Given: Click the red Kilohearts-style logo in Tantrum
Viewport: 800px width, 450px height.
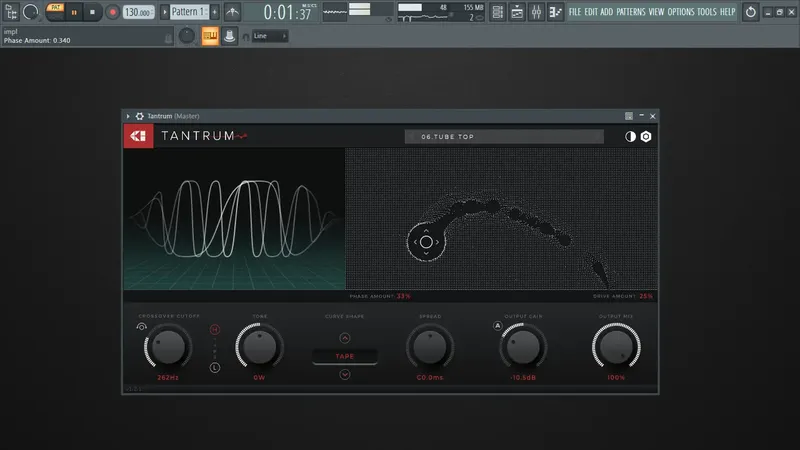Looking at the screenshot, I should (138, 136).
